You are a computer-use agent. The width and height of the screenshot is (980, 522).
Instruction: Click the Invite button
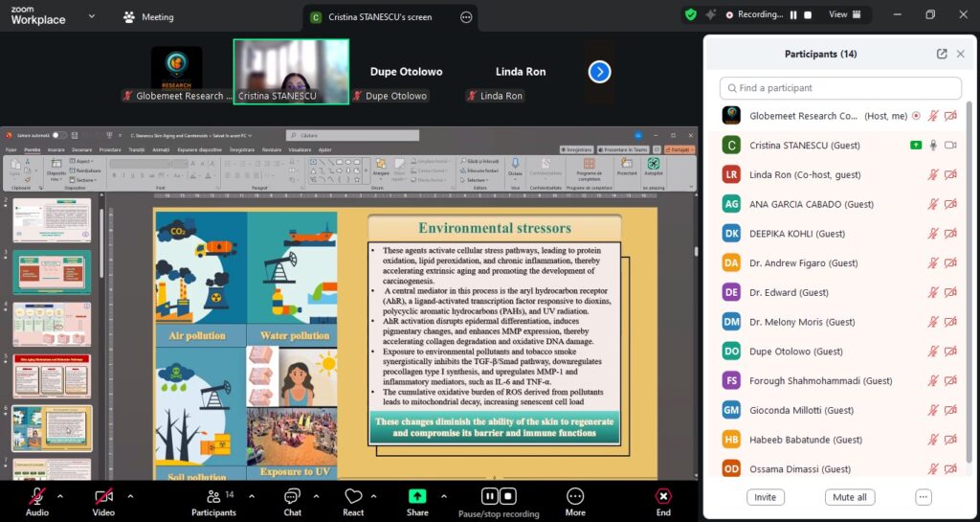pos(765,497)
